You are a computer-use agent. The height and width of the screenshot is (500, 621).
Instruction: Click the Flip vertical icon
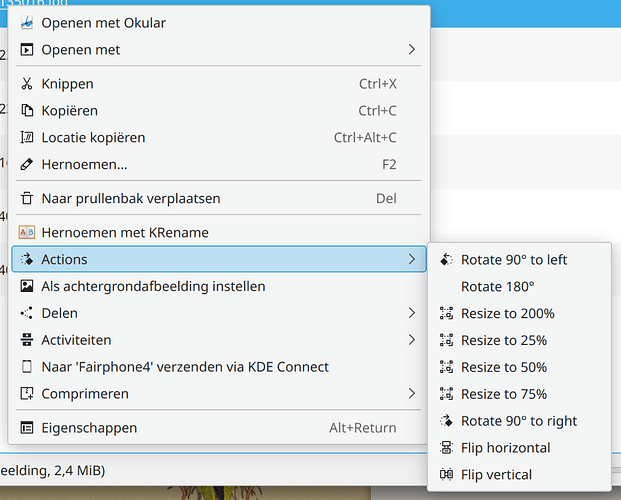point(446,475)
